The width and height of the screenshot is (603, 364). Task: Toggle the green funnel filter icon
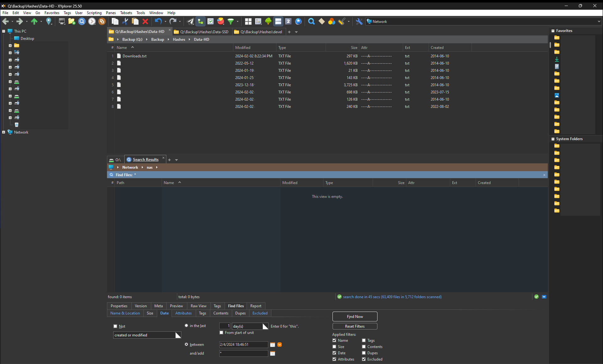[x=231, y=21]
